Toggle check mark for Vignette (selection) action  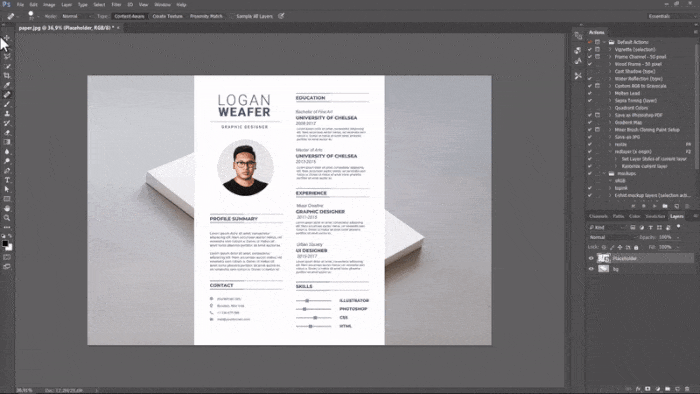pos(590,50)
